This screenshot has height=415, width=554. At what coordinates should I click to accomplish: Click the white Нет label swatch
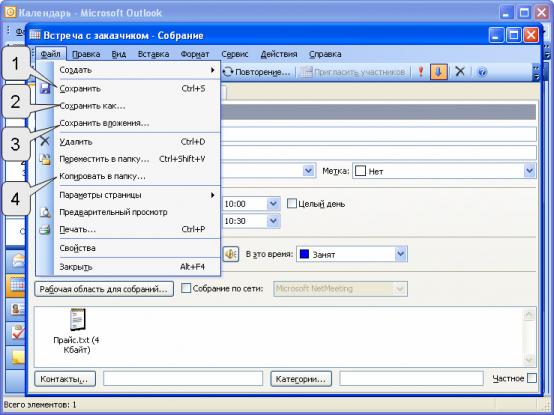pos(360,171)
